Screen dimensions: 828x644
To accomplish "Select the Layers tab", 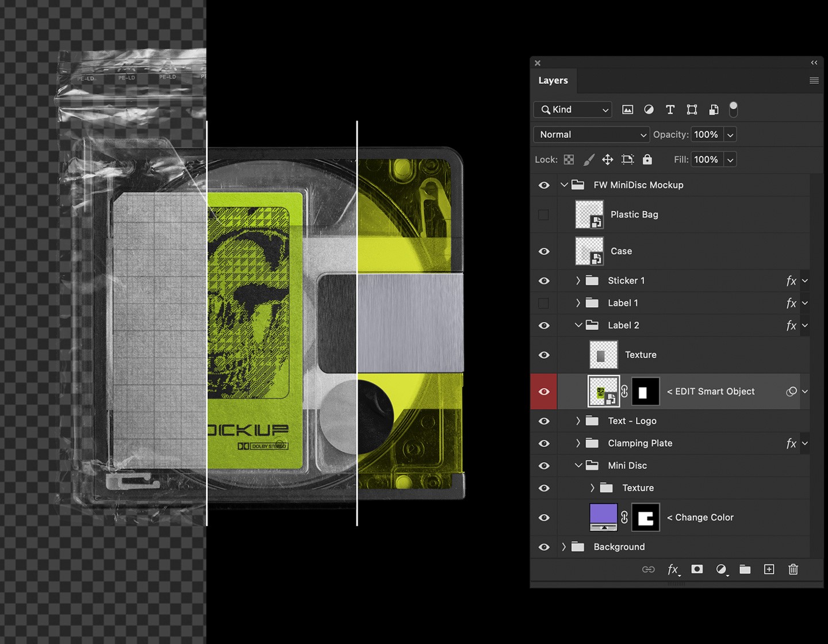I will click(x=553, y=80).
